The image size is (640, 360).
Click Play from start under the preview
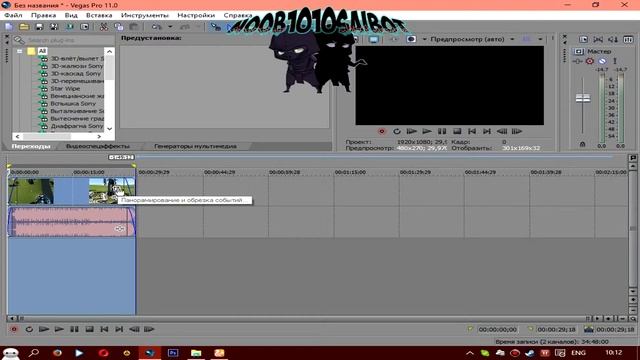411,131
